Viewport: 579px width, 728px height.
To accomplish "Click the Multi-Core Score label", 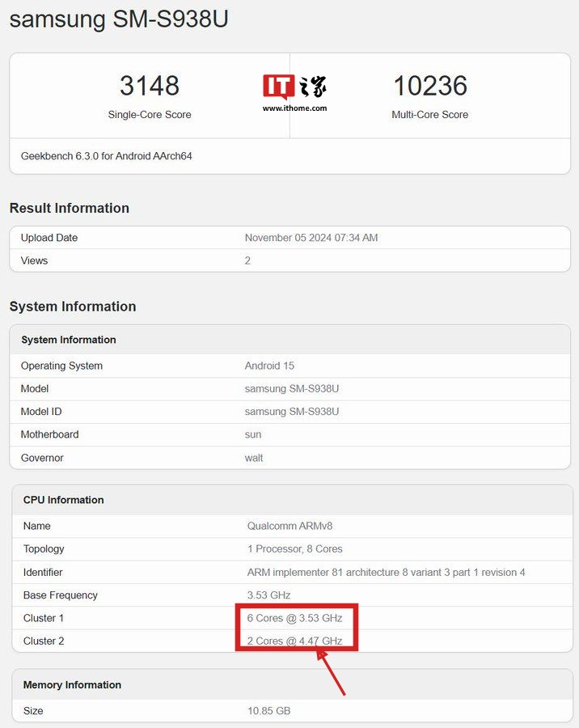I will click(430, 115).
